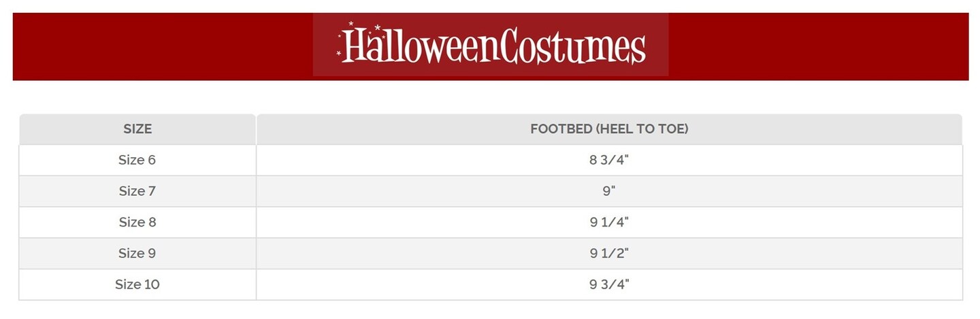Click the 9 3/4" footbed value
This screenshot has height=319, width=980.
[x=609, y=284]
